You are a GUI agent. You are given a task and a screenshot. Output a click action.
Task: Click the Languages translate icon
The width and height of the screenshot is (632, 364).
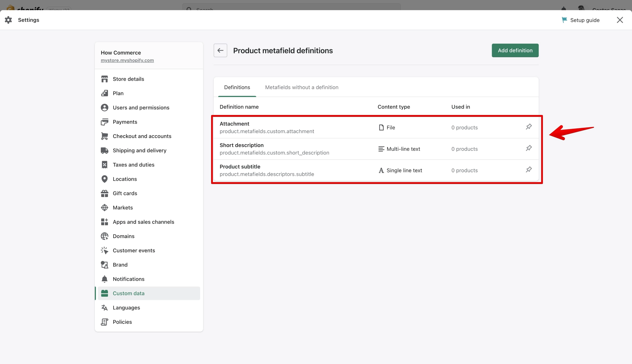104,307
